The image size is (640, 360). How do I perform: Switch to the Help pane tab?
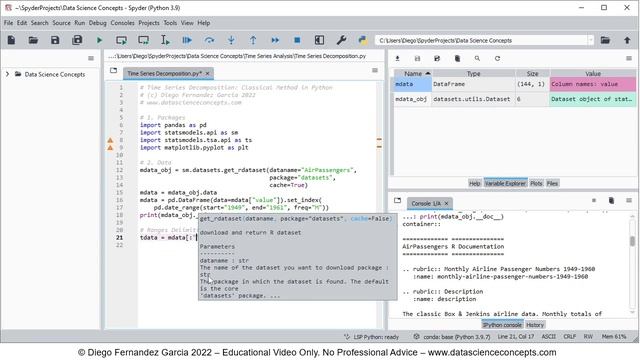[x=474, y=183]
